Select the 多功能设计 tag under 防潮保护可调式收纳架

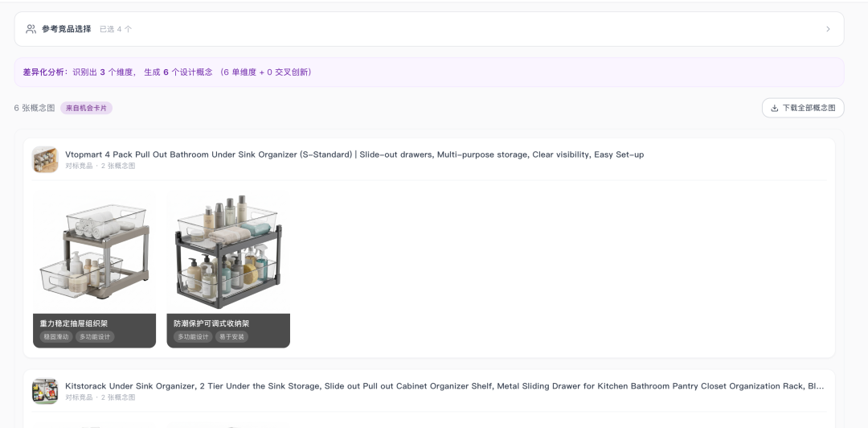pos(193,336)
